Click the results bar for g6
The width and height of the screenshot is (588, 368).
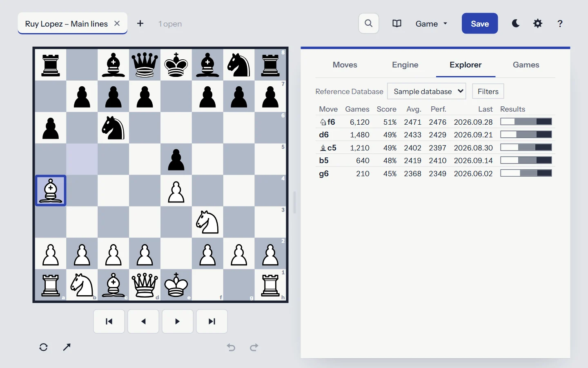[526, 173]
